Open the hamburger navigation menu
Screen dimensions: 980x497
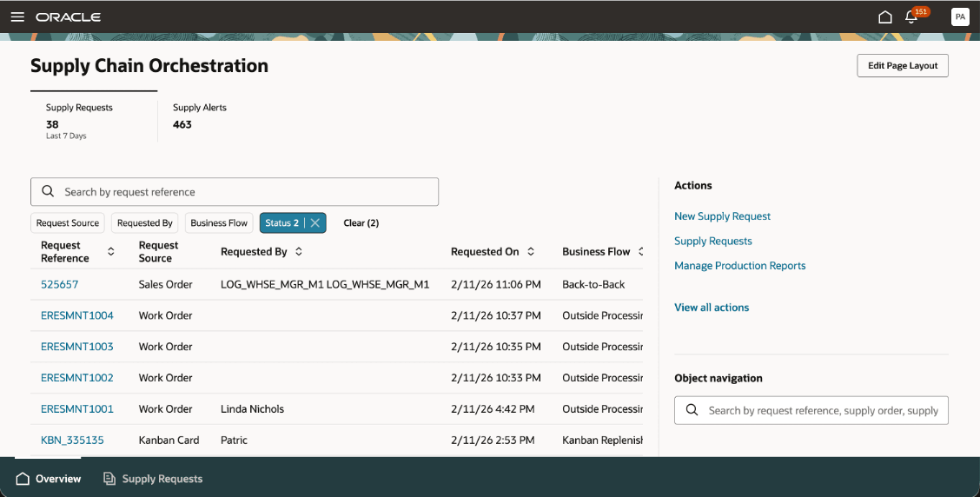click(17, 17)
